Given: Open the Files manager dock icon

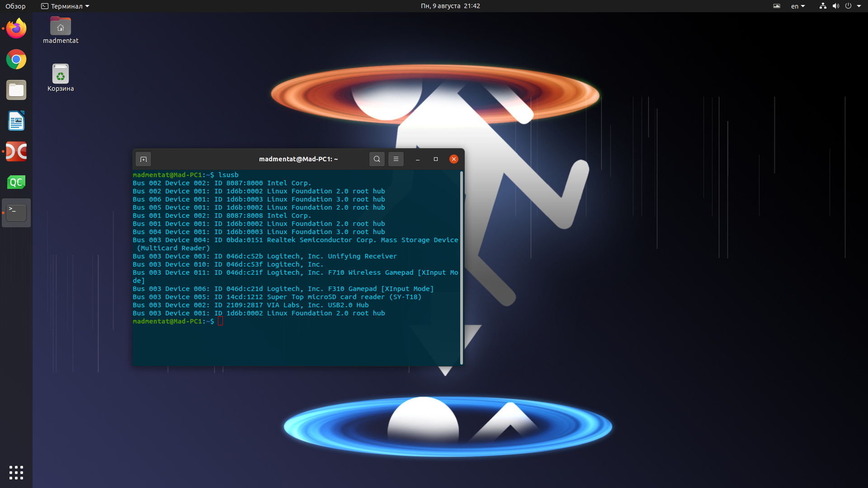Looking at the screenshot, I should pyautogui.click(x=16, y=90).
